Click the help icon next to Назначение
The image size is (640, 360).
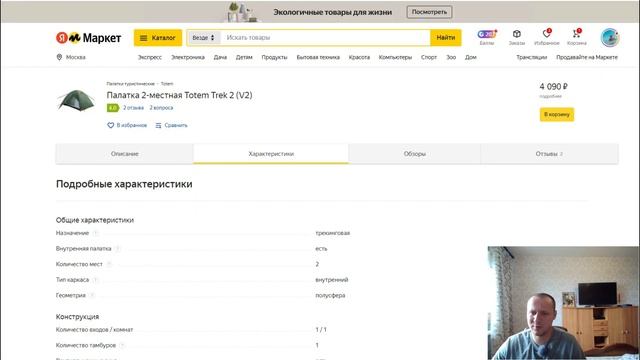96,233
